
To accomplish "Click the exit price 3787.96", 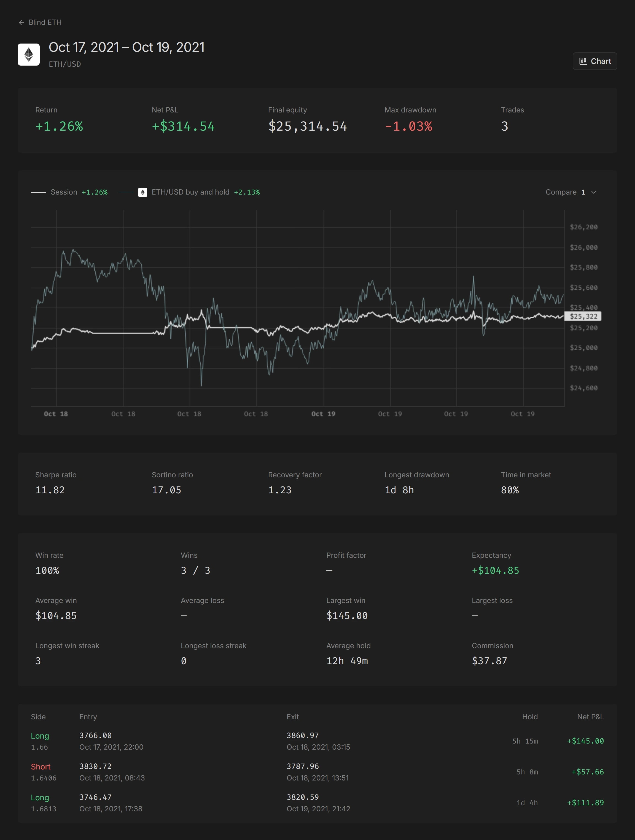I will (x=303, y=766).
